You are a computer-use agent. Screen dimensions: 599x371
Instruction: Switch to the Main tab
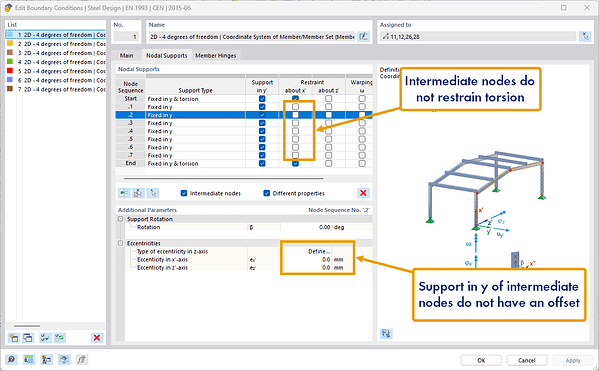126,56
